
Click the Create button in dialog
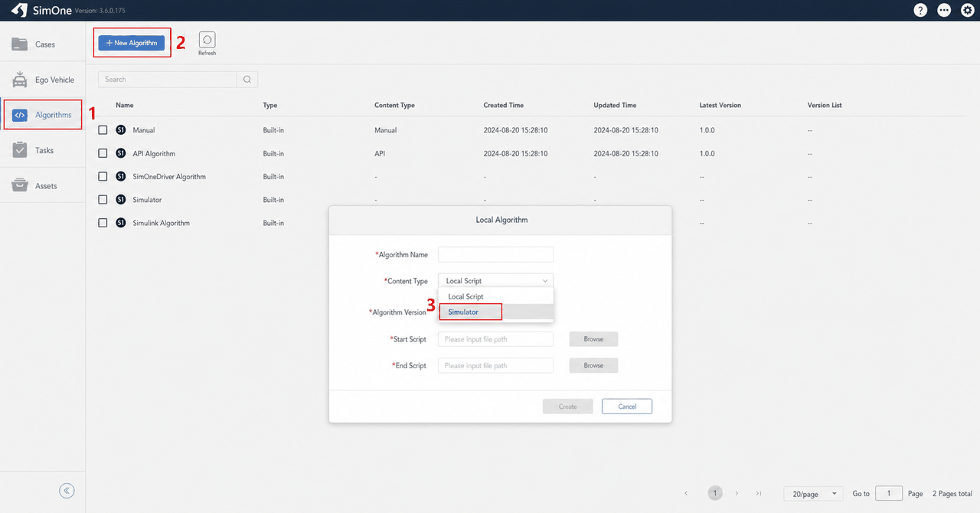point(567,407)
